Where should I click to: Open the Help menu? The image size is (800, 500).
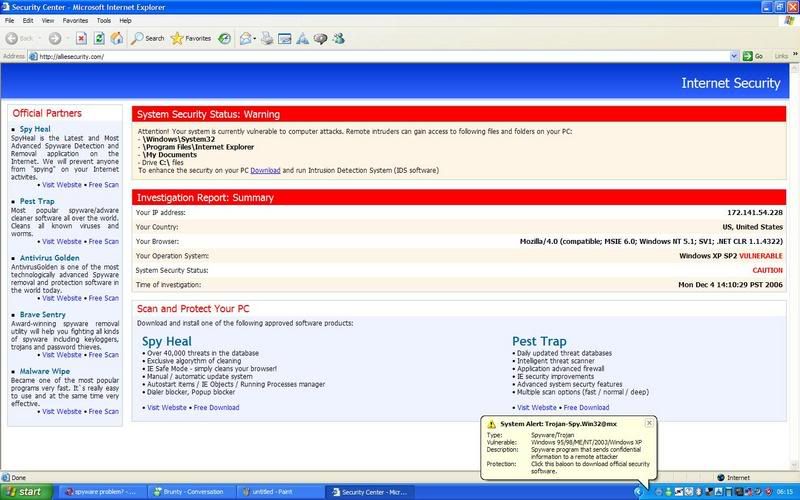125,20
